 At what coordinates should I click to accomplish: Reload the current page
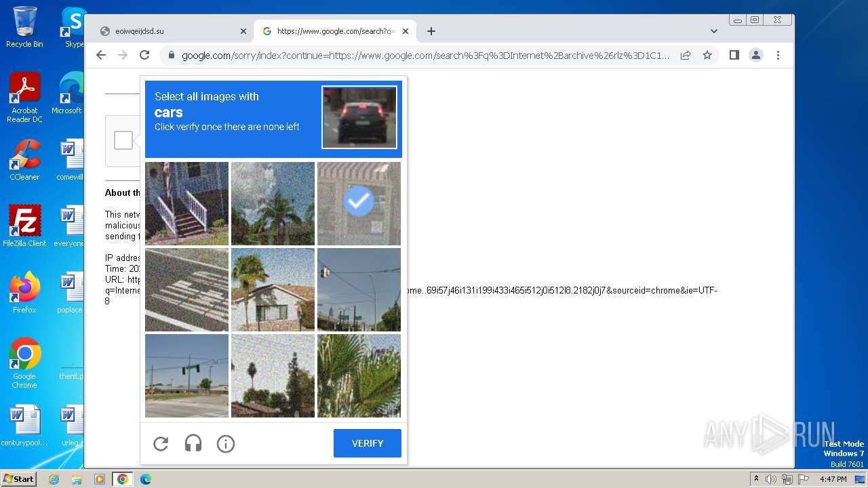(x=144, y=56)
